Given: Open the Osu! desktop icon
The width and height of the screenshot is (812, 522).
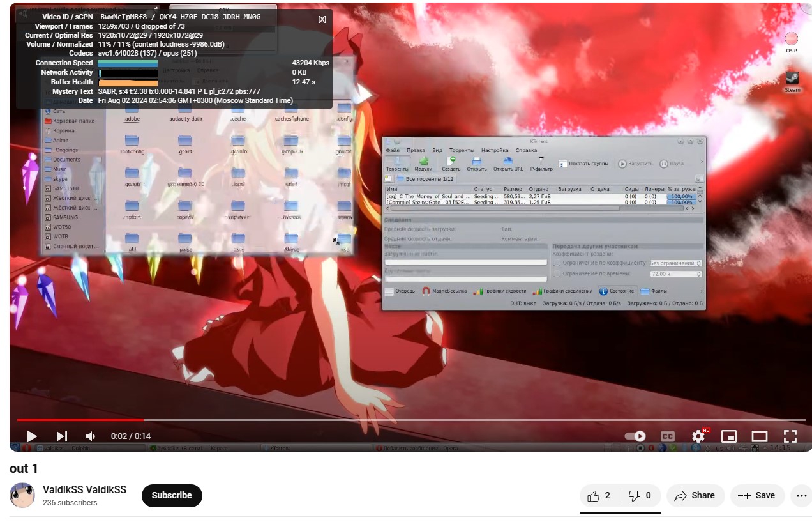Looking at the screenshot, I should pyautogui.click(x=792, y=42).
